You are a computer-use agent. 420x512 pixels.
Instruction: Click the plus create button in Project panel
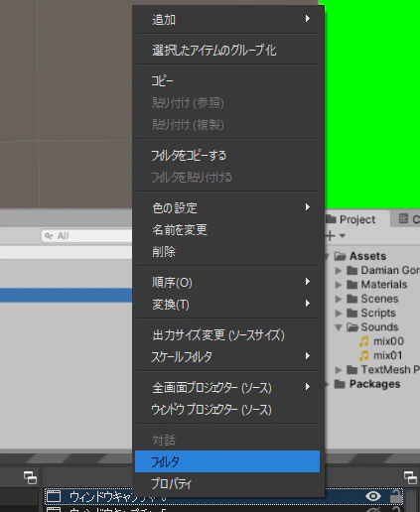click(x=331, y=235)
